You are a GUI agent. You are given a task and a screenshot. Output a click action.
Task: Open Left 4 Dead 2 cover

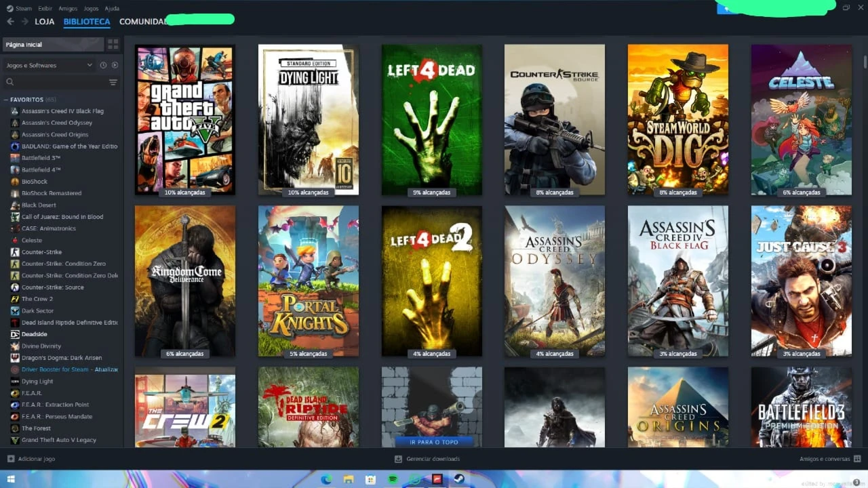click(432, 281)
